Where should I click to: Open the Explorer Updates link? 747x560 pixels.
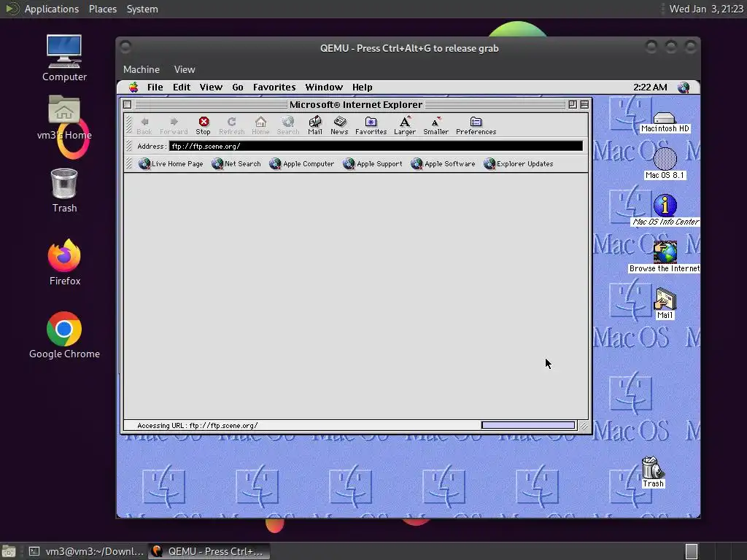click(519, 164)
